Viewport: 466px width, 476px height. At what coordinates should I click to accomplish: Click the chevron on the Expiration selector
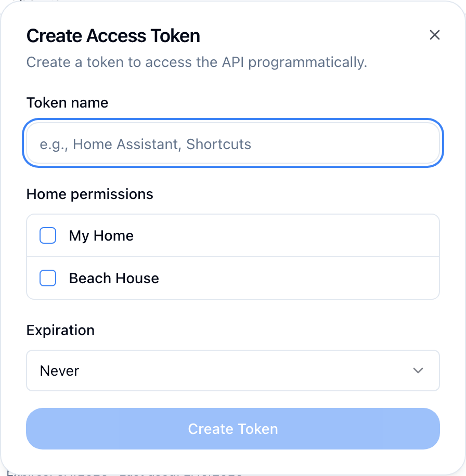(418, 371)
